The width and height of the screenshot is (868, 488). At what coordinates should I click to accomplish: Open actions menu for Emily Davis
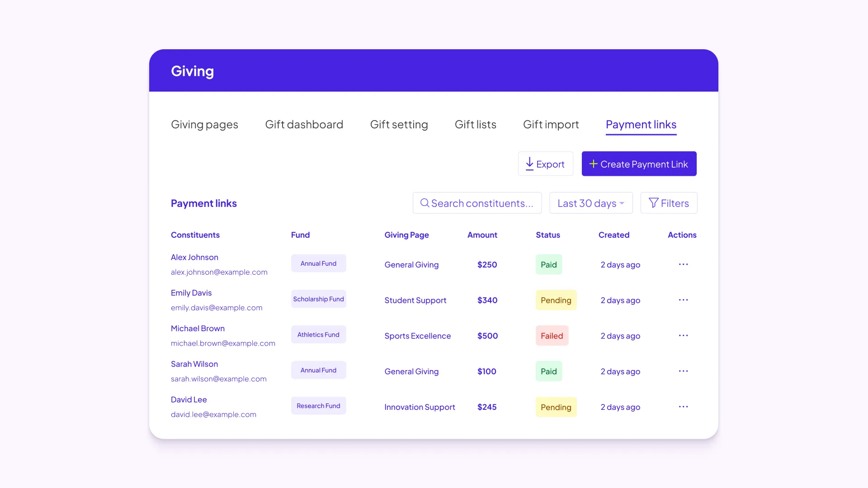click(683, 300)
